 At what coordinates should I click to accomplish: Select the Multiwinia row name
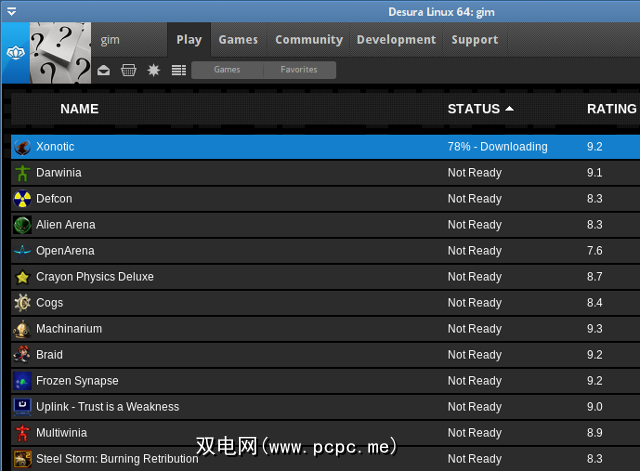click(62, 433)
